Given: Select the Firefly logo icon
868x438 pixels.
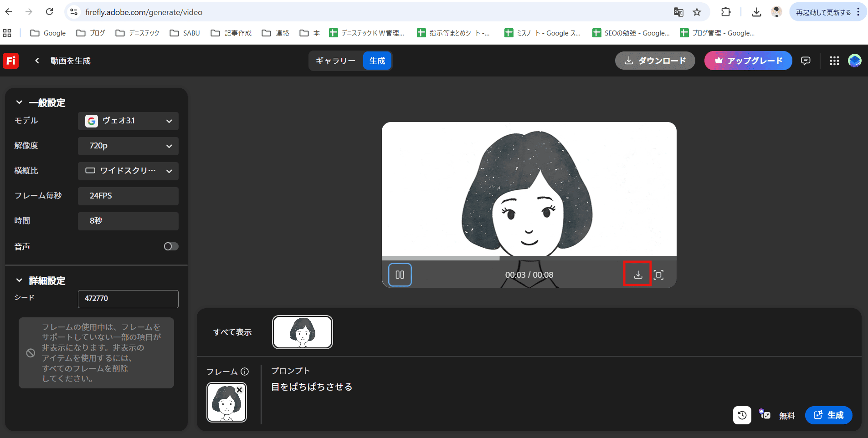Looking at the screenshot, I should tap(10, 61).
